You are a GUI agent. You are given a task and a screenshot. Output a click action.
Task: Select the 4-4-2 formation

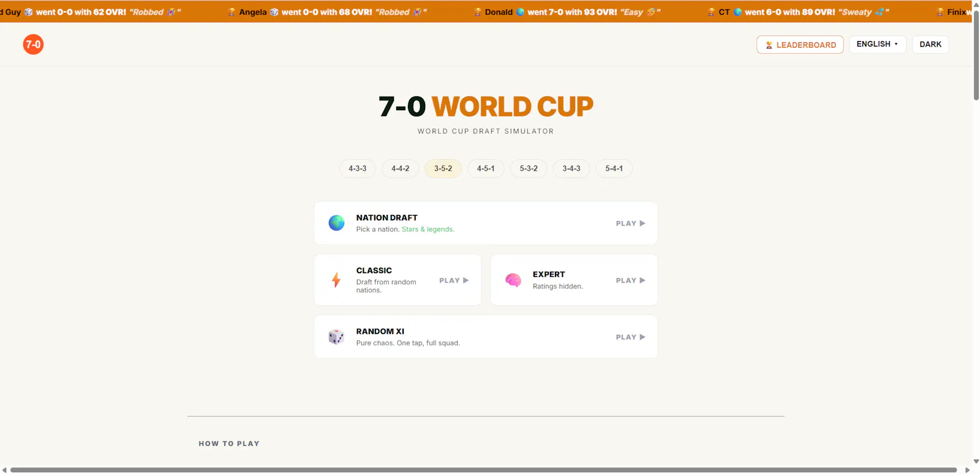point(400,168)
